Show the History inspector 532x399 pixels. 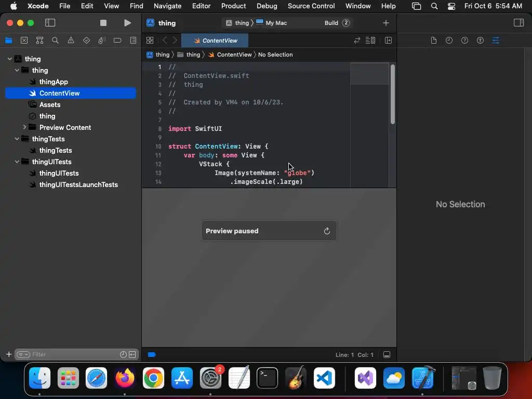(x=449, y=41)
